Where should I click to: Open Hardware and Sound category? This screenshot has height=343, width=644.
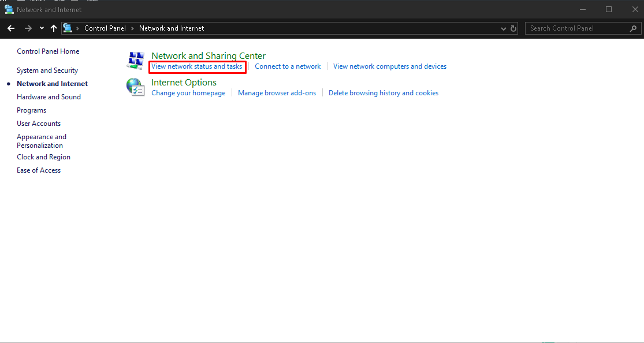pos(49,97)
